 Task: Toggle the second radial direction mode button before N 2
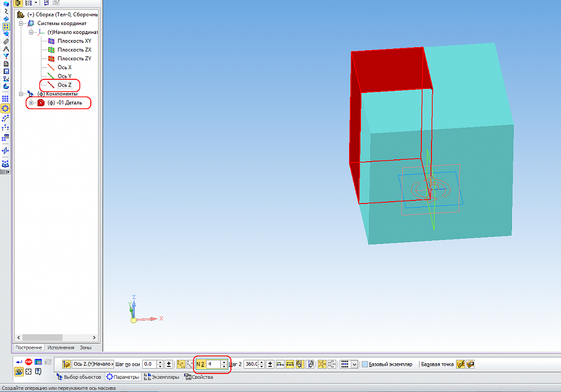[x=190, y=364]
